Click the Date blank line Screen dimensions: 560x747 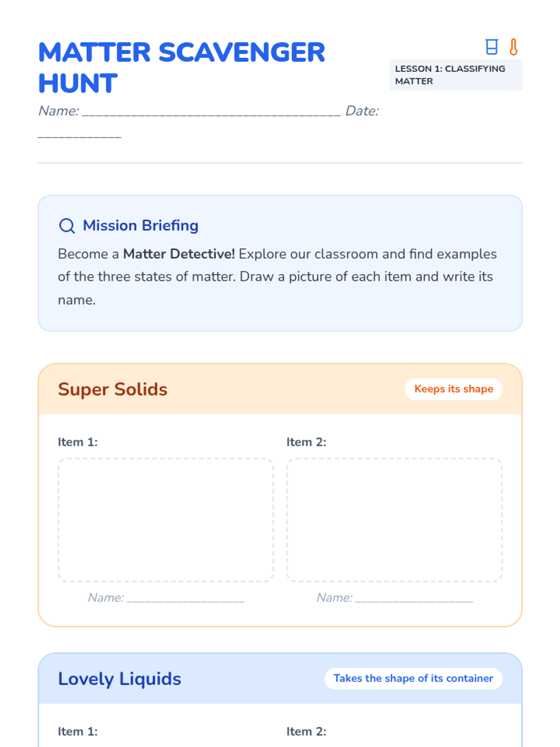[79, 136]
